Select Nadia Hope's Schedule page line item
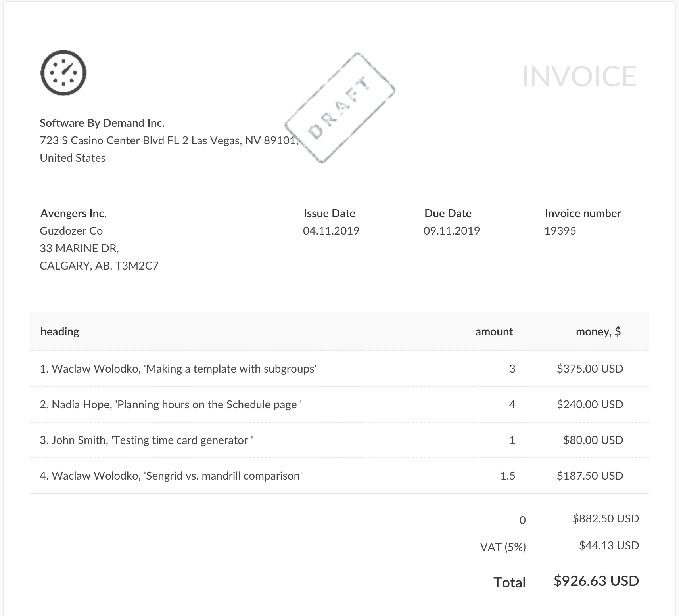 coord(171,405)
